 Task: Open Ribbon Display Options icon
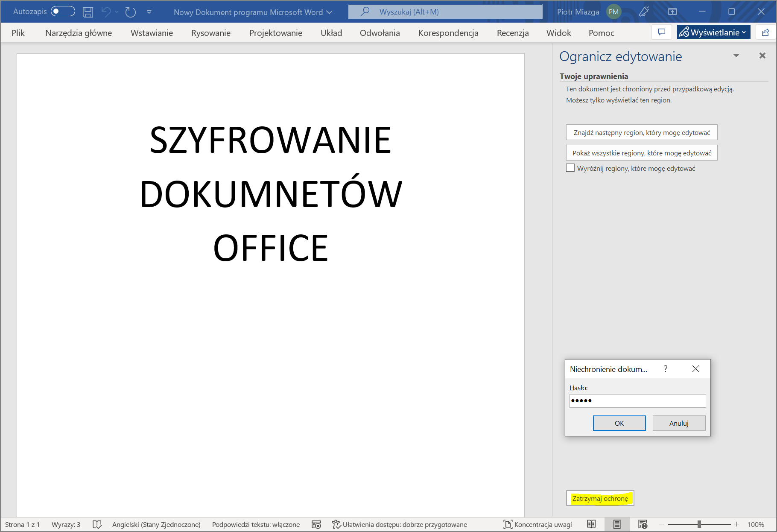tap(672, 12)
